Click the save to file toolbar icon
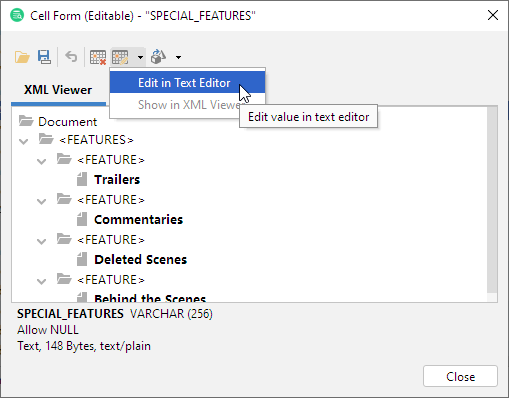This screenshot has width=509, height=398. [x=44, y=57]
